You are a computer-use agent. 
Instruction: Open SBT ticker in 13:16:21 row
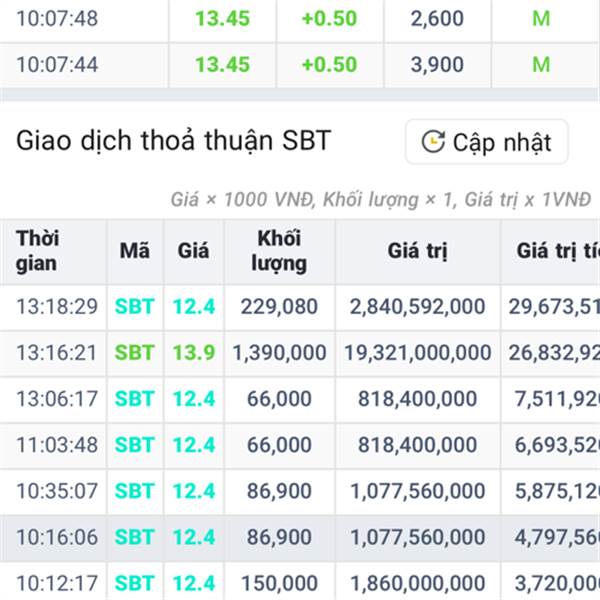tap(134, 352)
